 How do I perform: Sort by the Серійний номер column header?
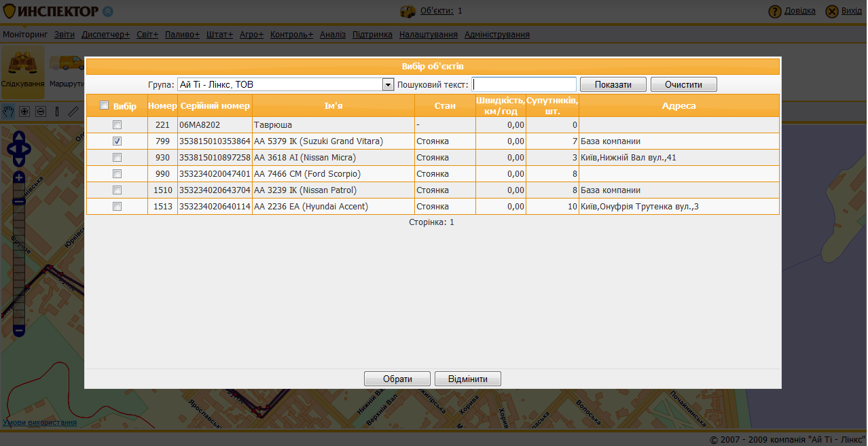215,105
